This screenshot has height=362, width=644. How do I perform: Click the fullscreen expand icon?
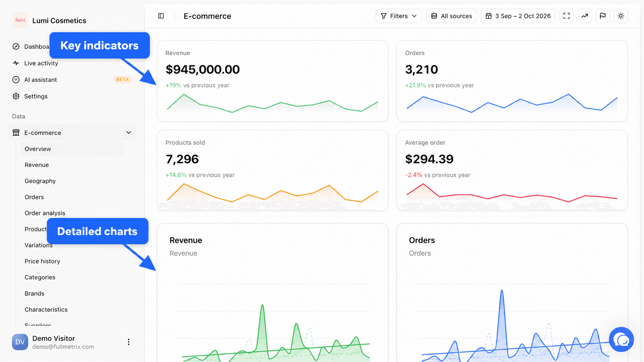point(566,16)
